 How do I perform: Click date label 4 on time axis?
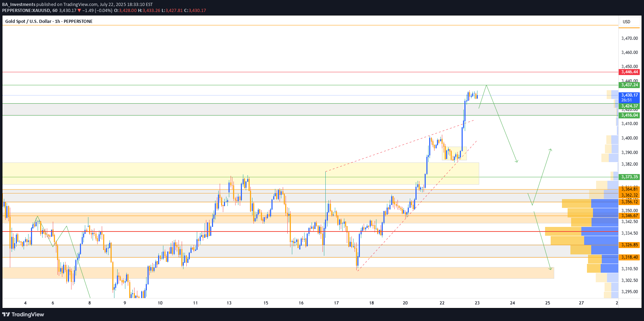[x=25, y=303]
